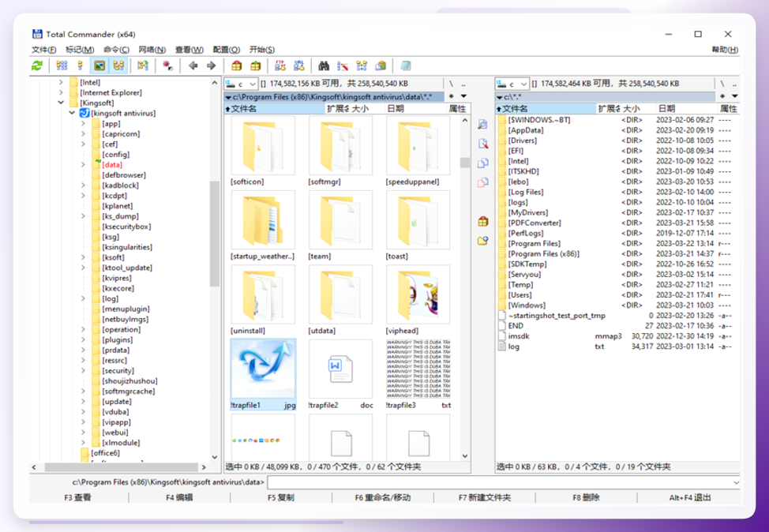
Task: Click the green Refresh toolbar icon
Action: [x=37, y=66]
